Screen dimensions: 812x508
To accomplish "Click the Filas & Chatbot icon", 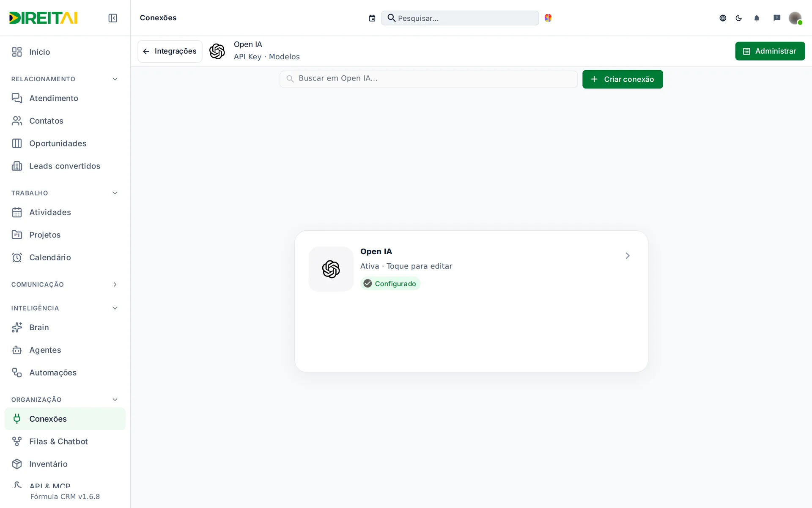I will (x=17, y=442).
